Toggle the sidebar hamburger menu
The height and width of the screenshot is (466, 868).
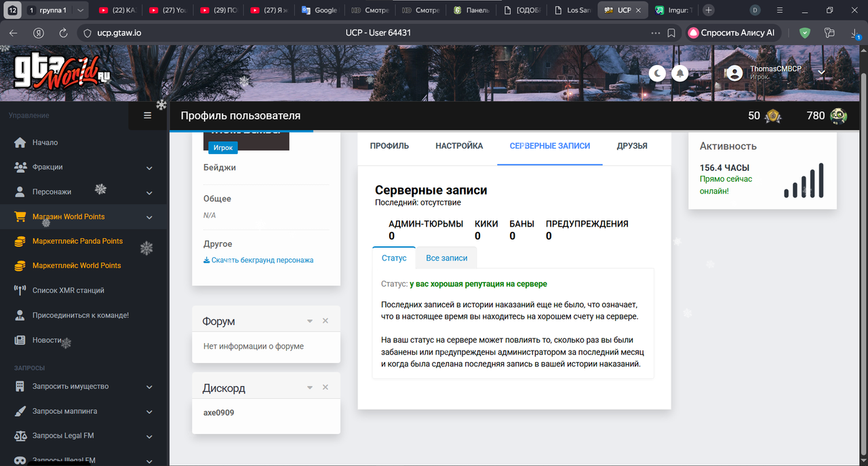148,115
